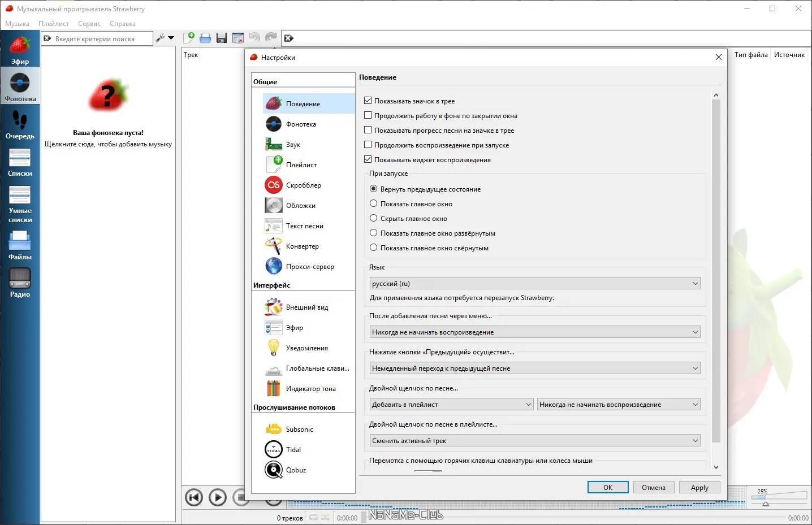Open Добавить в плейлист dropdown

pyautogui.click(x=451, y=405)
